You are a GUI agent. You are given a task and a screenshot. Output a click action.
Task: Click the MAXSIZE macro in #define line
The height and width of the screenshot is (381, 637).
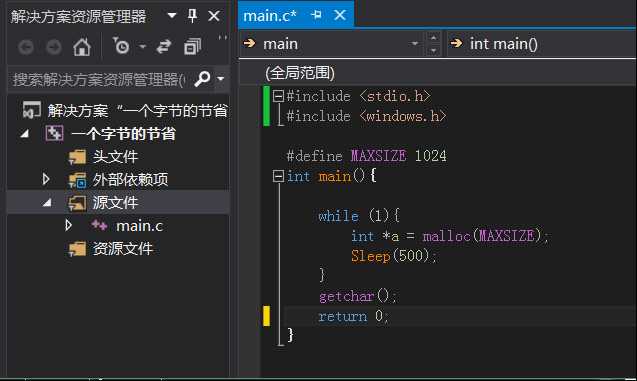coord(378,156)
